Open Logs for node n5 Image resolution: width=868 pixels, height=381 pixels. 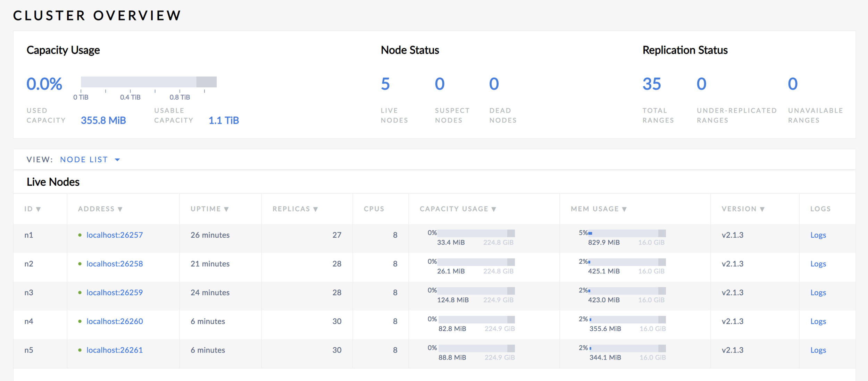[x=818, y=350]
